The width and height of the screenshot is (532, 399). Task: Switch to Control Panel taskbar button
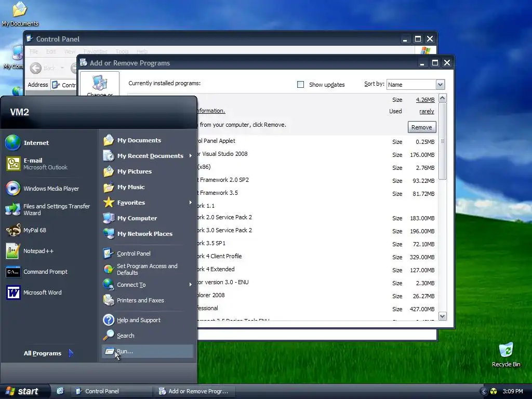(111, 391)
